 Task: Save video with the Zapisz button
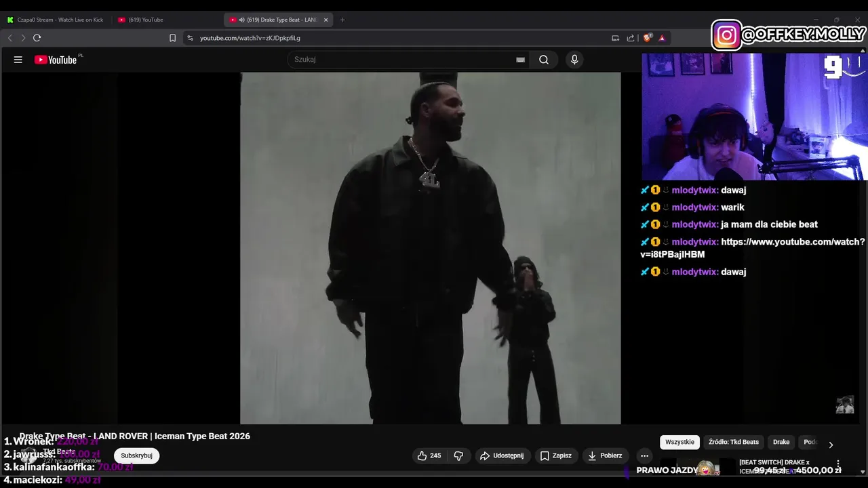click(x=555, y=455)
